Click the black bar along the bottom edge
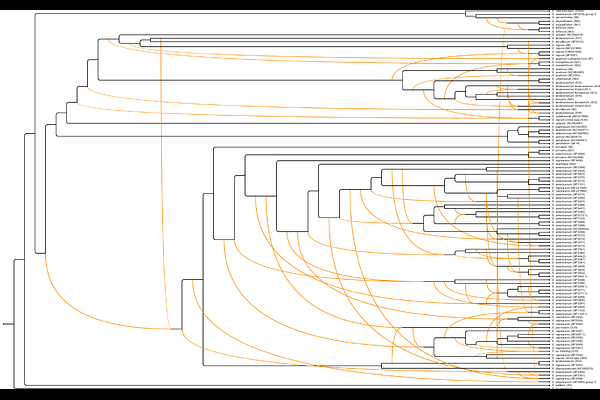 [300, 394]
